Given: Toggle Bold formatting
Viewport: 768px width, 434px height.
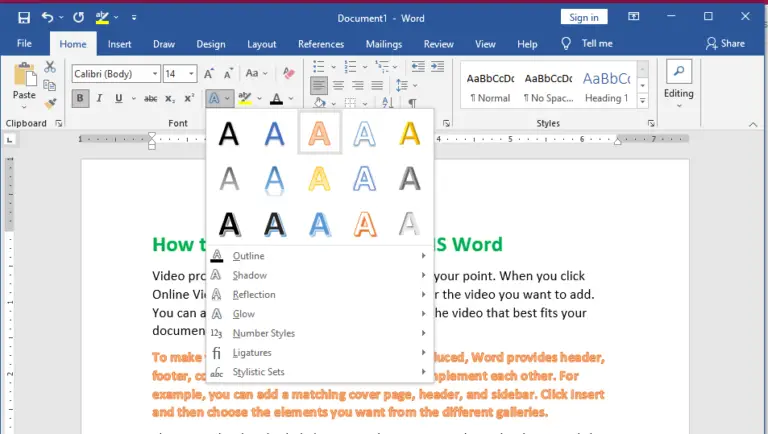Looking at the screenshot, I should [x=80, y=98].
